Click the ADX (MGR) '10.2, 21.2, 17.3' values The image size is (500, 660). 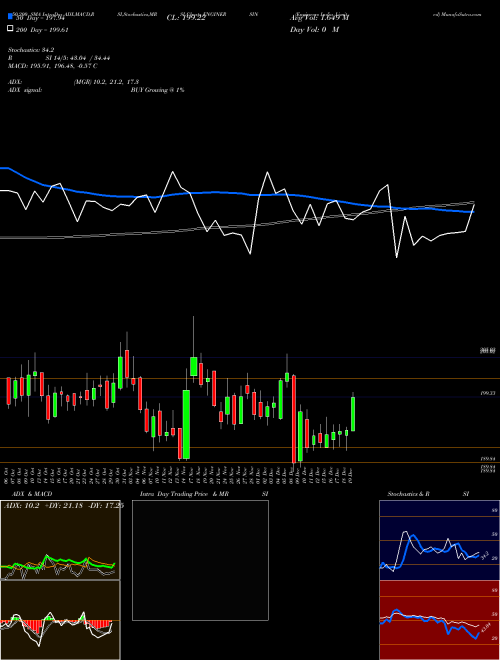pos(117,82)
